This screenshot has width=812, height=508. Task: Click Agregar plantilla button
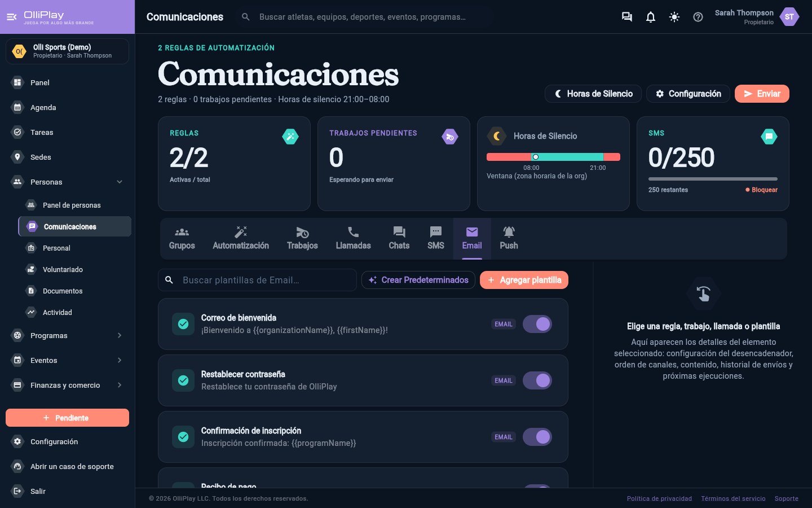(524, 280)
